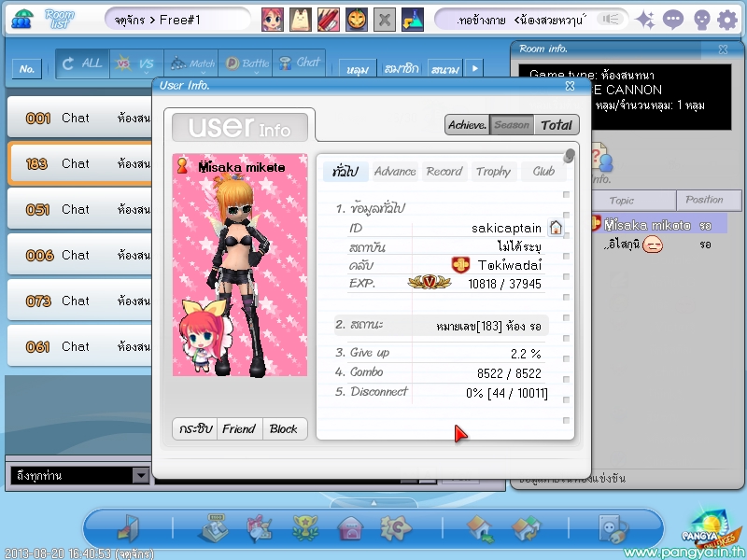Screen dimensions: 747x560
Task: Click the red club set item slot
Action: pyautogui.click(x=329, y=20)
